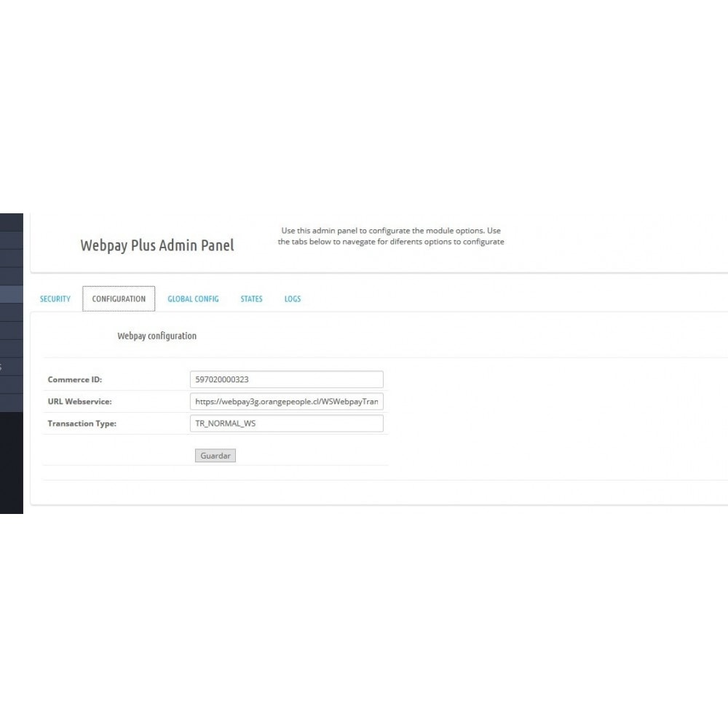
Task: Switch to the Global Config tab
Action: [x=193, y=299]
